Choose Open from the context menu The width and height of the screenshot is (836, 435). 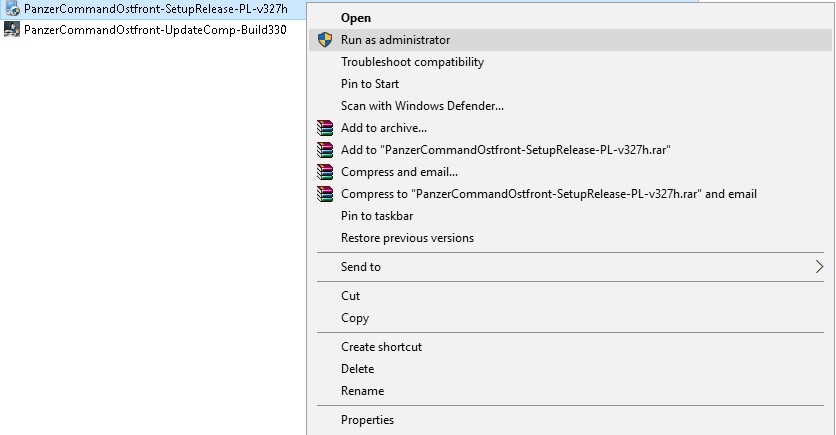pyautogui.click(x=356, y=18)
